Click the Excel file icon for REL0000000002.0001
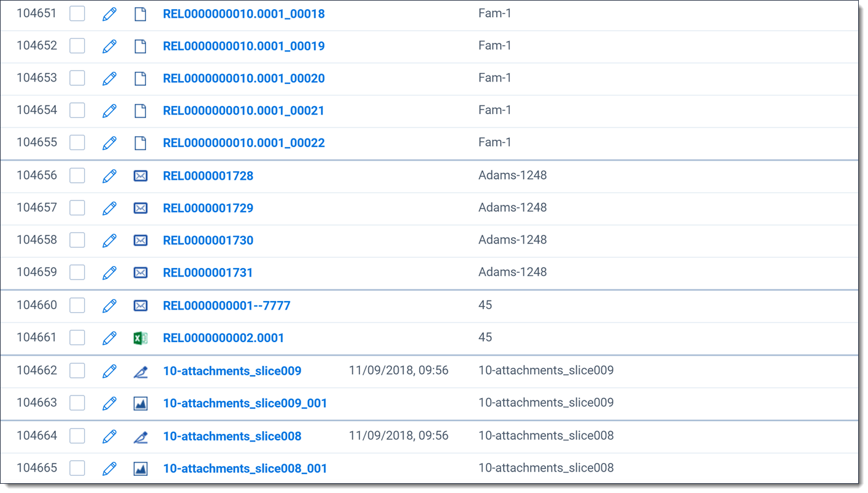868x493 pixels. click(x=140, y=338)
